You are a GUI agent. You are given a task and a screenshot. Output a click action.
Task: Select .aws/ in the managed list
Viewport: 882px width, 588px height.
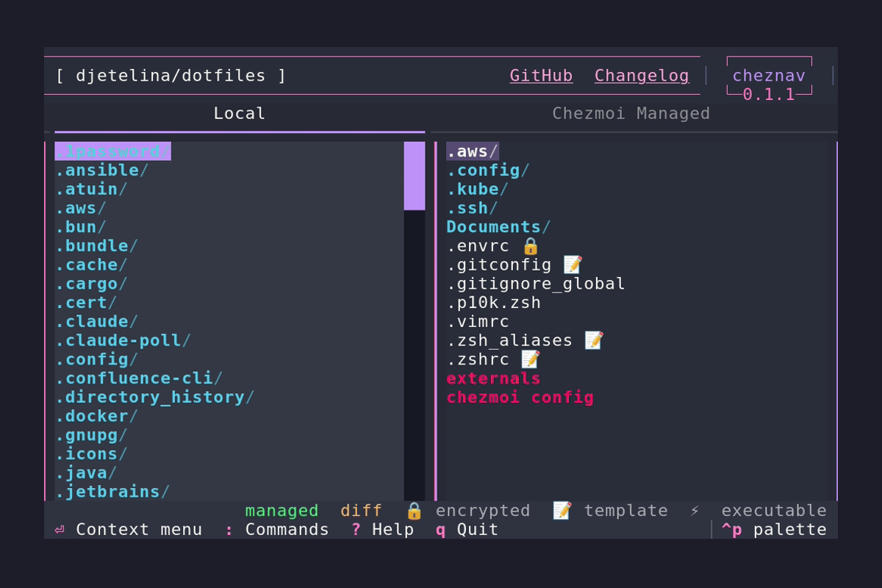click(x=473, y=151)
